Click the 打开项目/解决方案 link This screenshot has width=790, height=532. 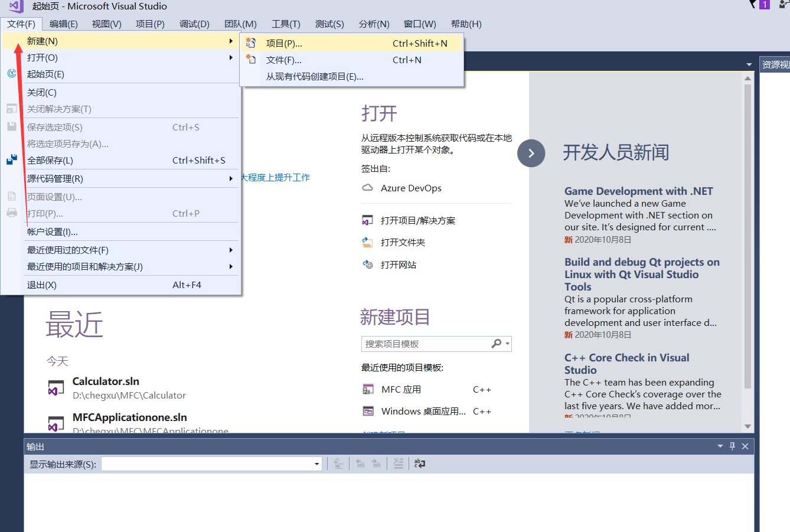coord(418,220)
